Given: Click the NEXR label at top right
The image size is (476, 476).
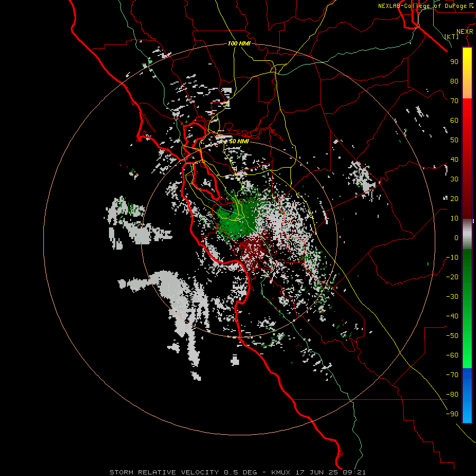Looking at the screenshot, I should (465, 32).
